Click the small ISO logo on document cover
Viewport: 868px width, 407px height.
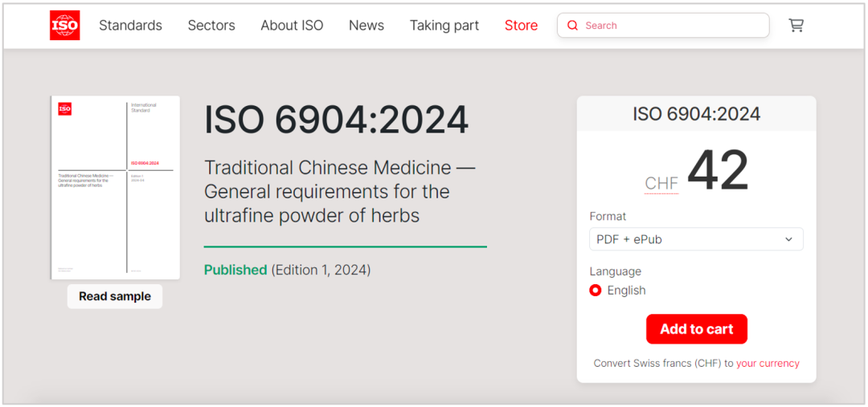pos(65,108)
